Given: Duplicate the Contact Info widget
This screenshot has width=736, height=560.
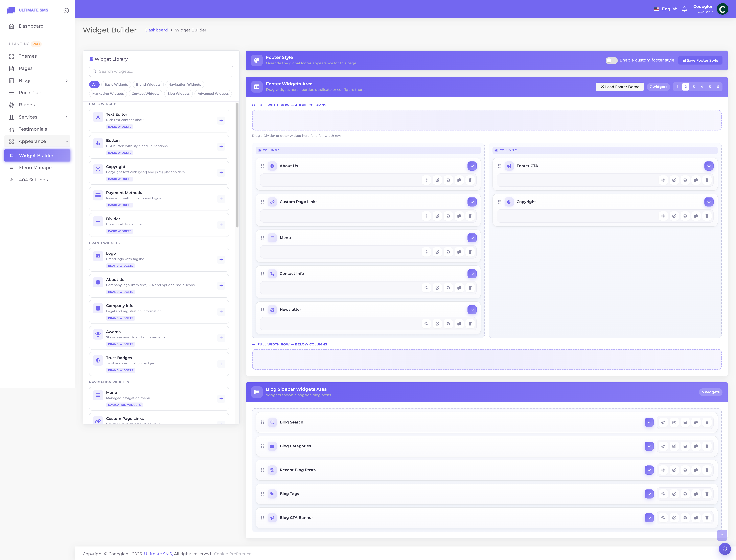Looking at the screenshot, I should pos(459,288).
